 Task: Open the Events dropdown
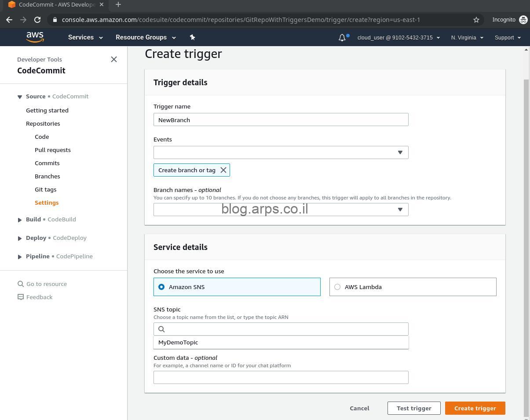281,152
